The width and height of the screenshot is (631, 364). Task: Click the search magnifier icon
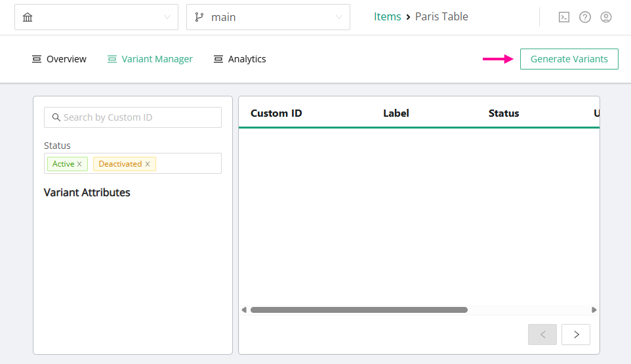pyautogui.click(x=56, y=117)
